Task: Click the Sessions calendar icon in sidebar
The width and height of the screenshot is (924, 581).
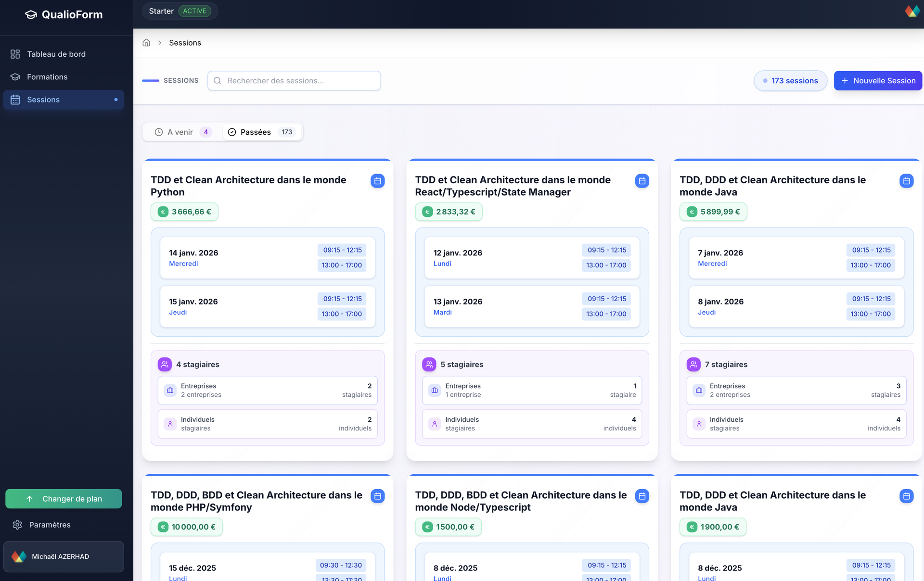Action: tap(15, 100)
